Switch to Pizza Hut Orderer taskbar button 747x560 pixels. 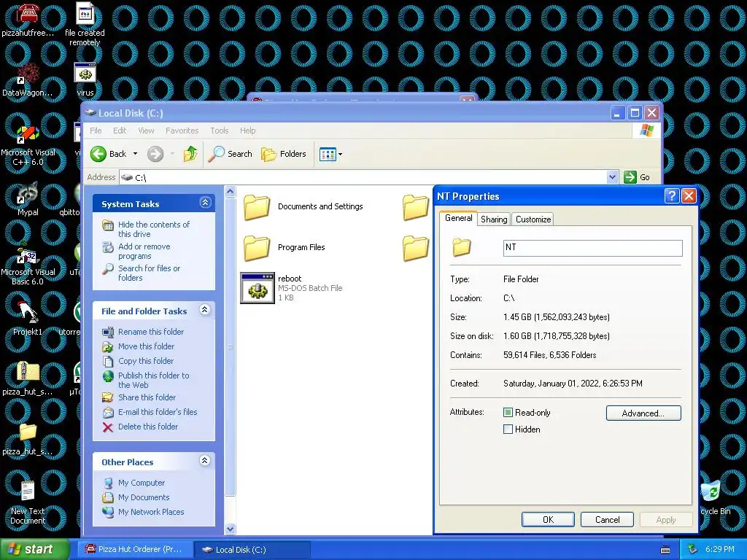pos(134,550)
